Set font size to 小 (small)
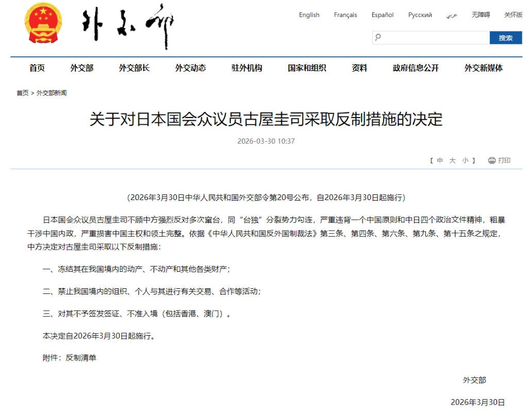Viewport: 532px width, 412px height. coord(465,160)
